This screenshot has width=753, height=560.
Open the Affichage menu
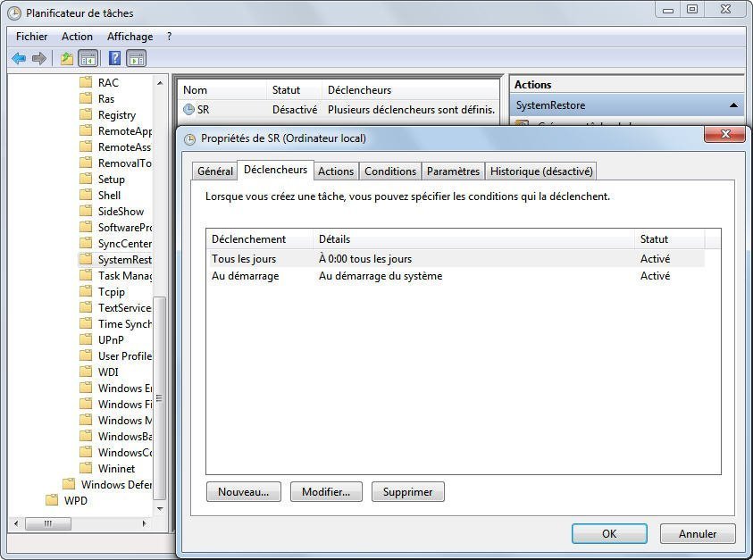[130, 37]
